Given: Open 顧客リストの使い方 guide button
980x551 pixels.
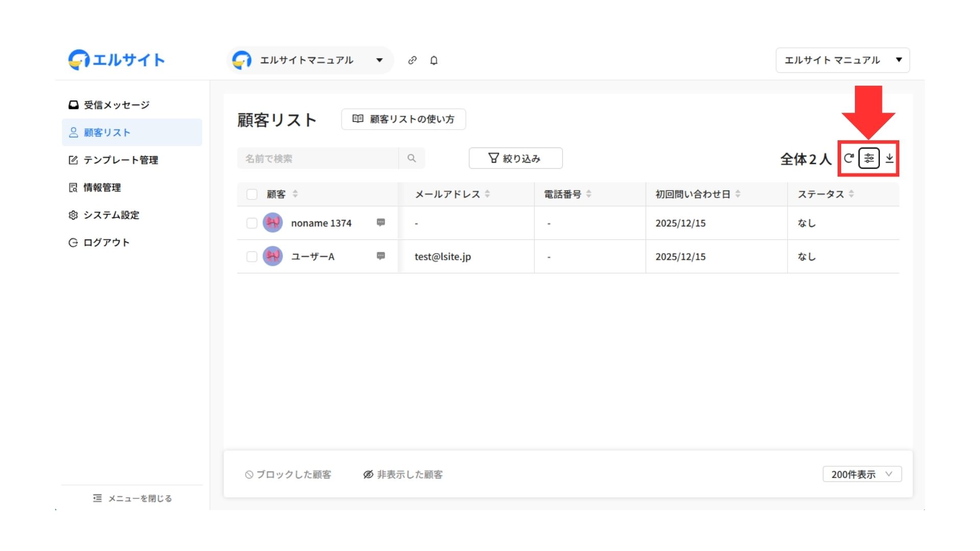Looking at the screenshot, I should pos(403,119).
